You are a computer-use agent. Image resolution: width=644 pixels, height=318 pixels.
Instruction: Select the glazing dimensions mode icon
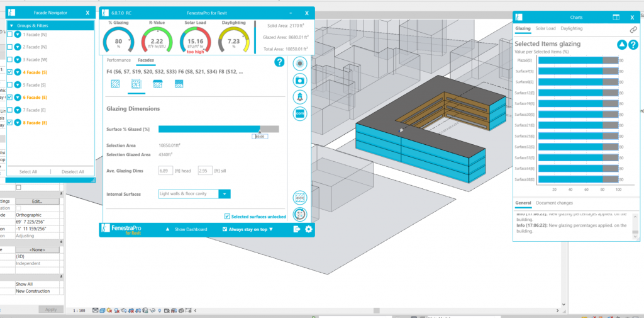pos(136,84)
